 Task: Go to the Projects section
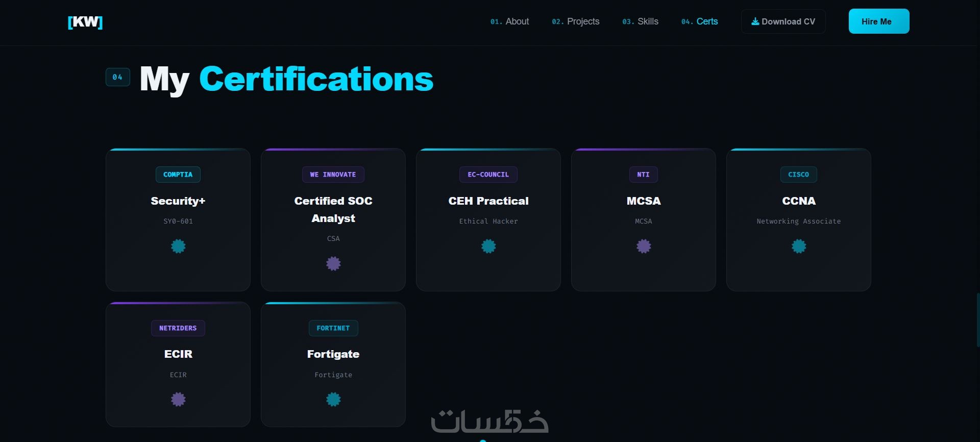576,21
